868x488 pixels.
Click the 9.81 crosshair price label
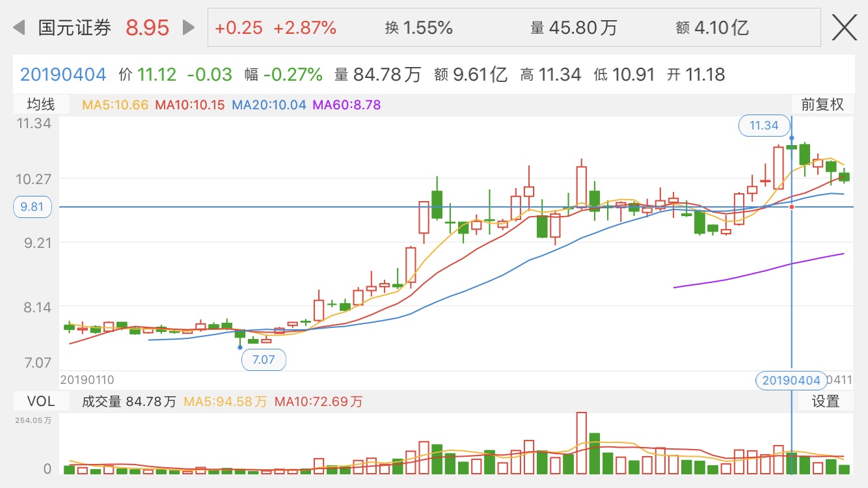[32, 207]
